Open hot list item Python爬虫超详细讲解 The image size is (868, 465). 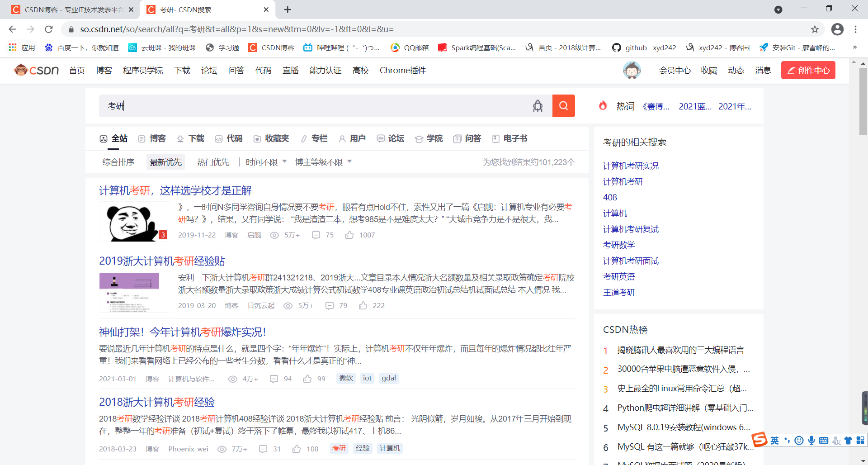click(x=685, y=408)
